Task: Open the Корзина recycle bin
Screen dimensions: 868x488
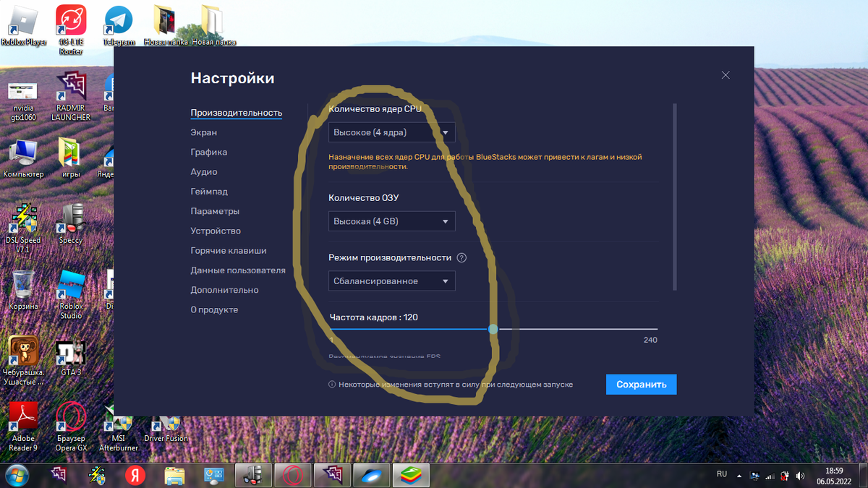Action: (x=23, y=289)
